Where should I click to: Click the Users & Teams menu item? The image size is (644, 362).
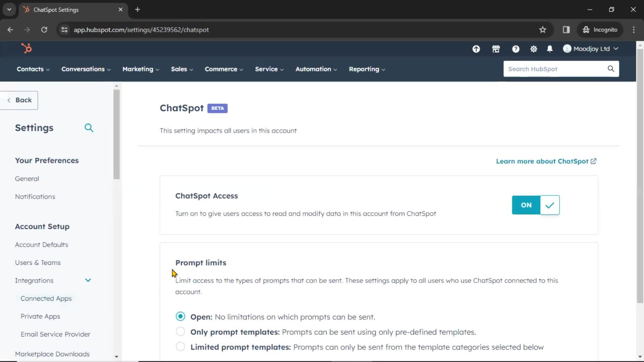tap(37, 262)
